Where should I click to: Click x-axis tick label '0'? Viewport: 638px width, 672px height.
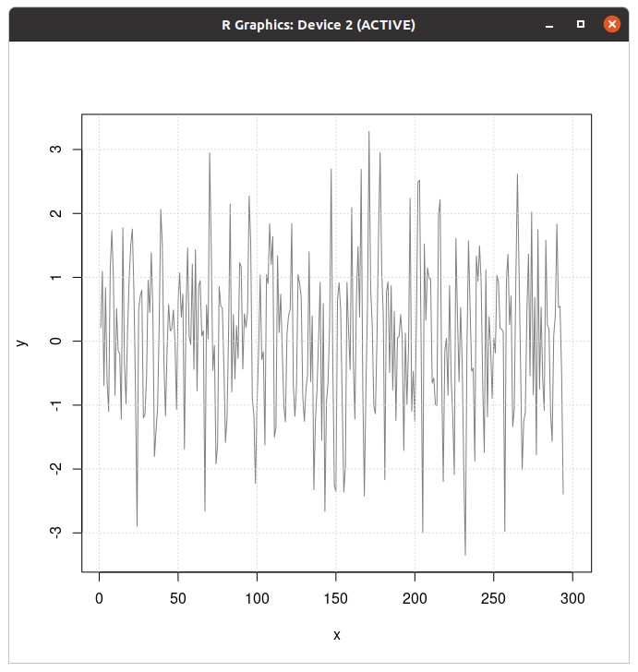[99, 598]
